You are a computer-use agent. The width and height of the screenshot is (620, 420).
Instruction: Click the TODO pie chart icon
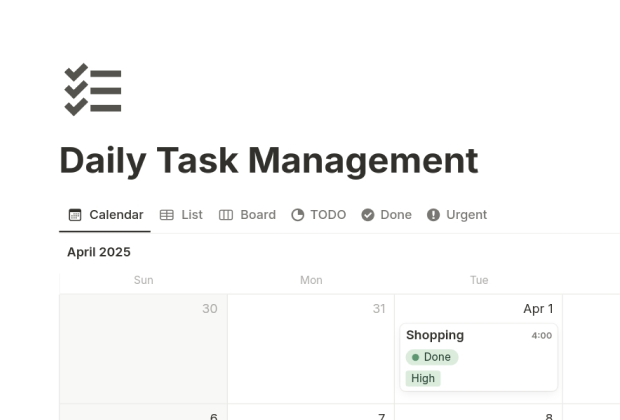point(298,215)
